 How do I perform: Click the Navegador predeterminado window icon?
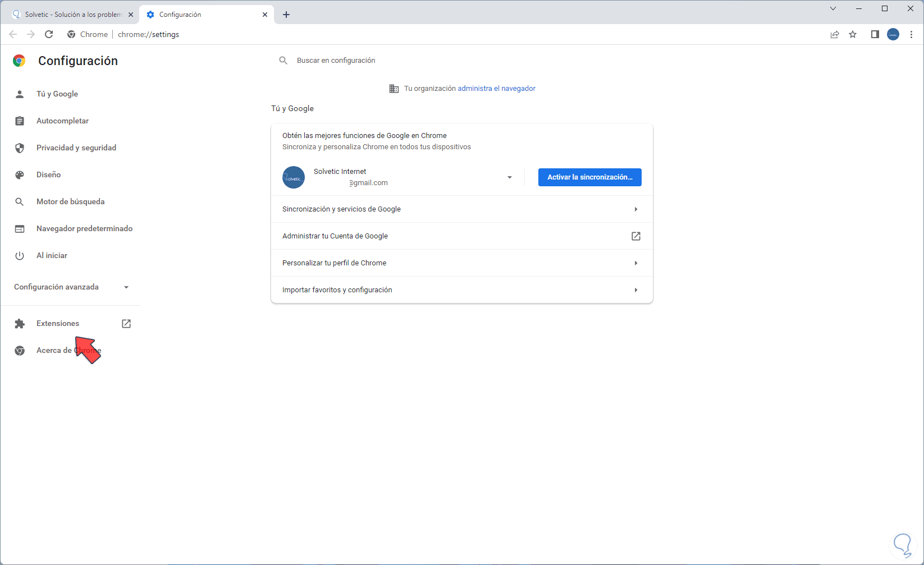tap(20, 228)
